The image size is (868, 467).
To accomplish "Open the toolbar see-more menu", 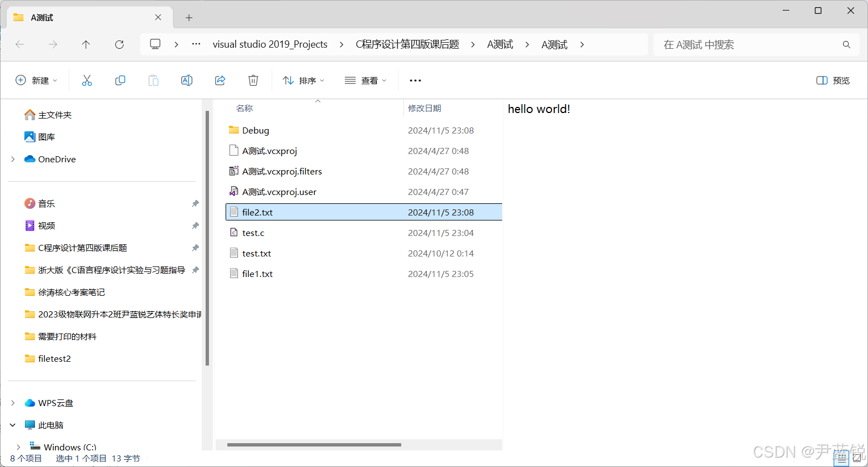I will pos(415,80).
